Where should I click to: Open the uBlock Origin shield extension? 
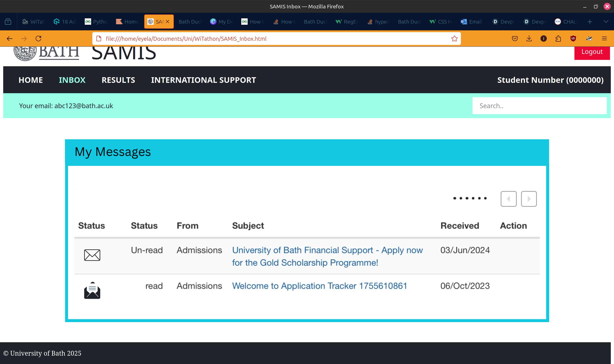573,39
